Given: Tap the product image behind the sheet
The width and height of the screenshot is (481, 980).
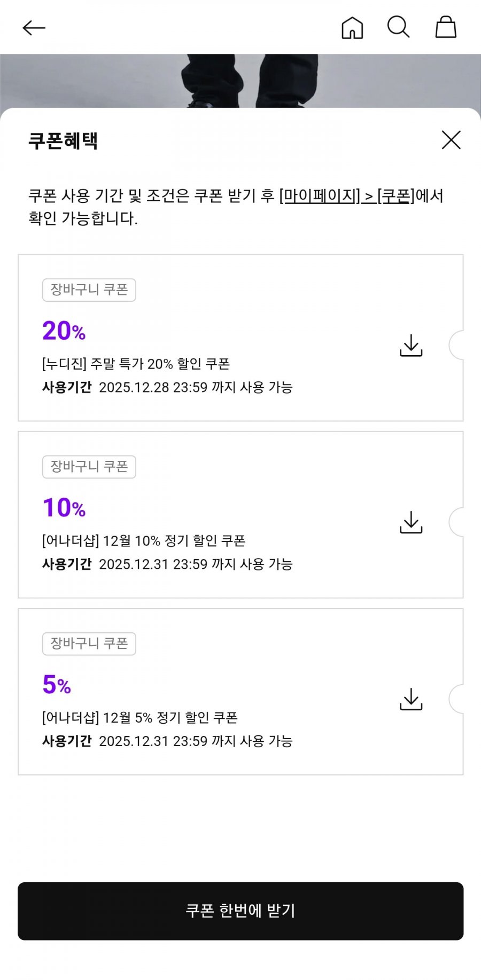Looking at the screenshot, I should coord(241,81).
